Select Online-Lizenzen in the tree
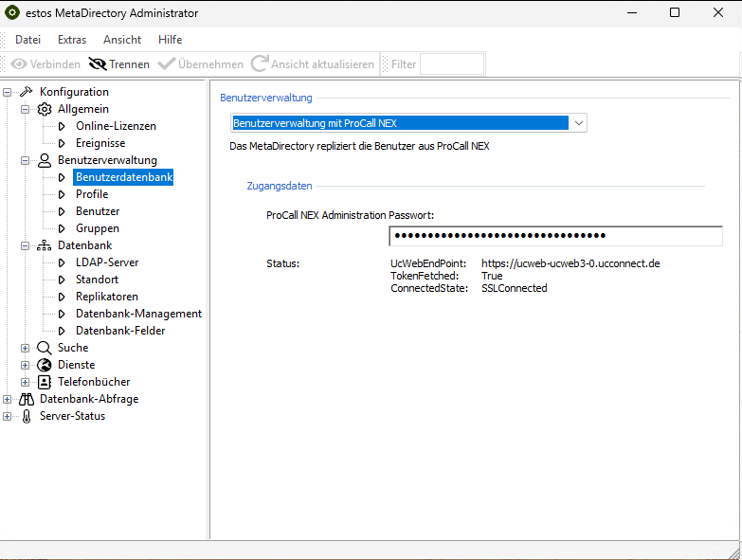Viewport: 742px width, 560px height. [116, 126]
